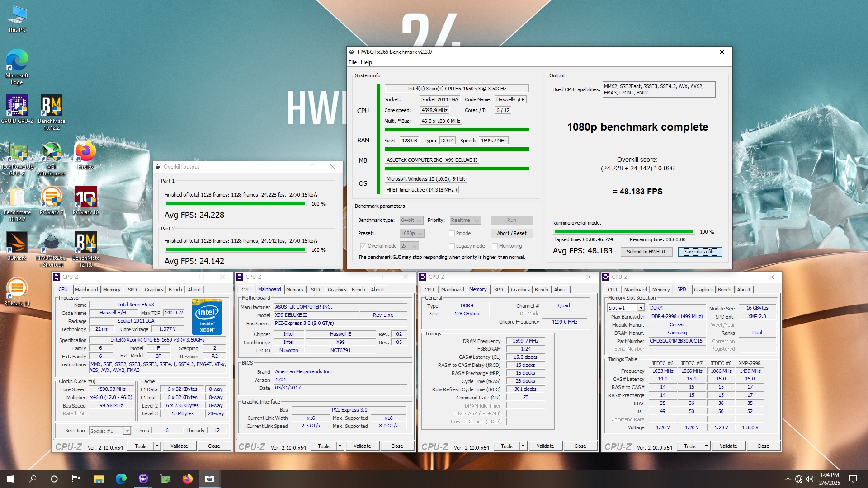Select SPD tab in Mainboard CPU-Z window

tap(316, 290)
